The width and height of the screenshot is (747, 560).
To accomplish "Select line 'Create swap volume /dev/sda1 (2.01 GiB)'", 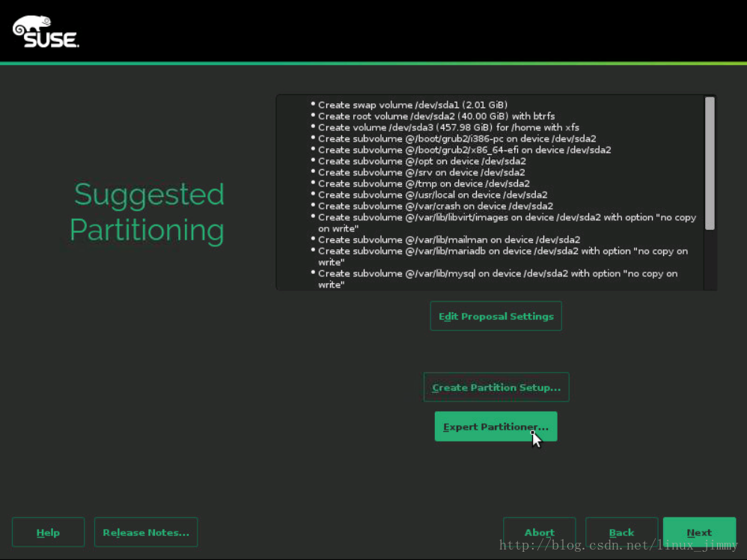I will pos(412,105).
